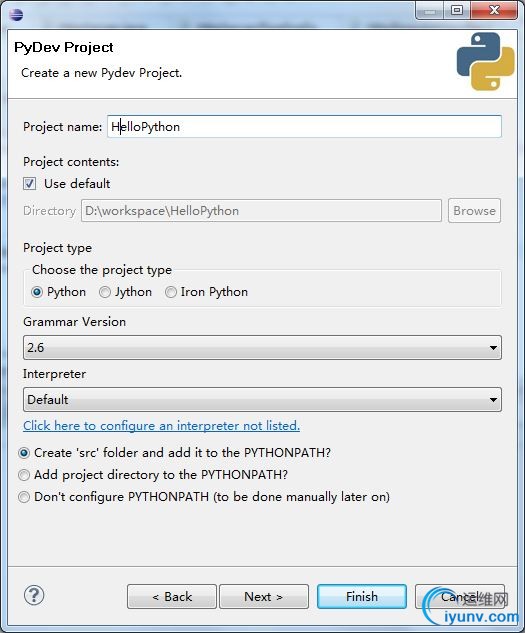Go back with the Back button
Viewport: 525px width, 633px height.
(172, 596)
